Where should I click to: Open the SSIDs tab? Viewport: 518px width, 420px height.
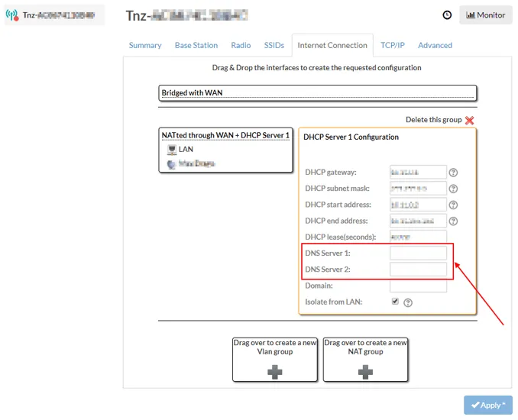(274, 45)
